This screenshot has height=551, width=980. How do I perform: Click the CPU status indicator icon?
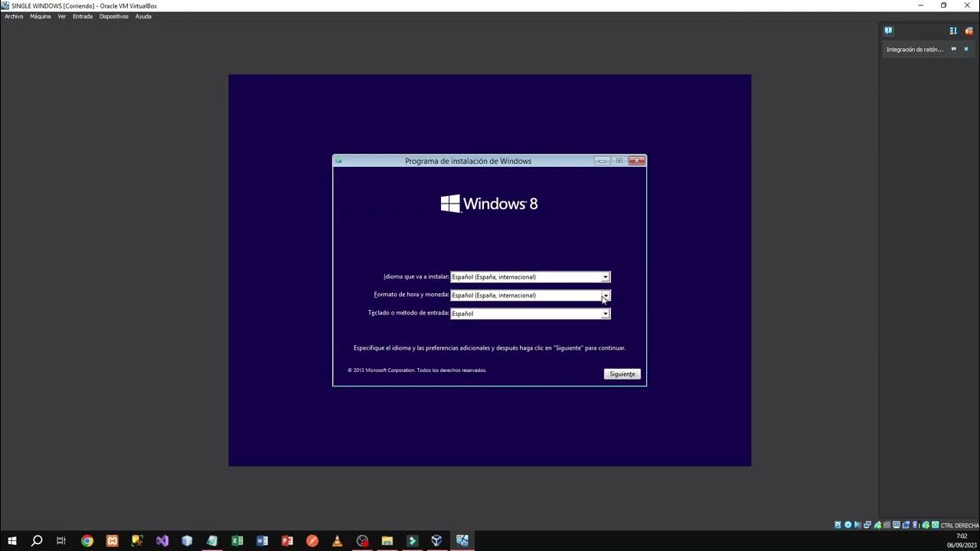pyautogui.click(x=916, y=525)
